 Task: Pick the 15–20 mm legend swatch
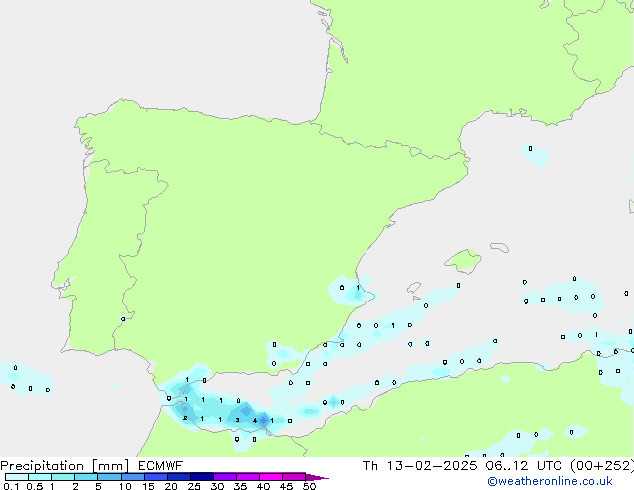coord(155,477)
